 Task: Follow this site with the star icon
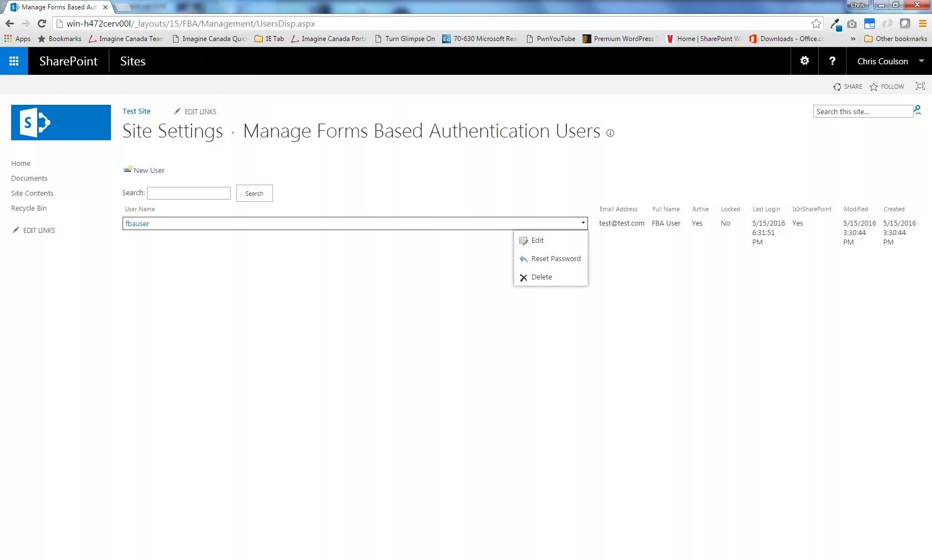point(874,86)
